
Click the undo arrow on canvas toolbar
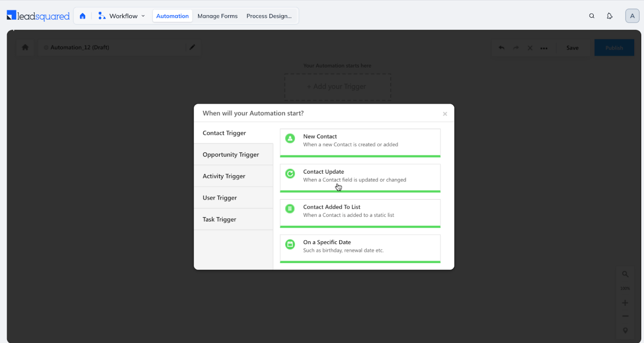click(x=502, y=47)
